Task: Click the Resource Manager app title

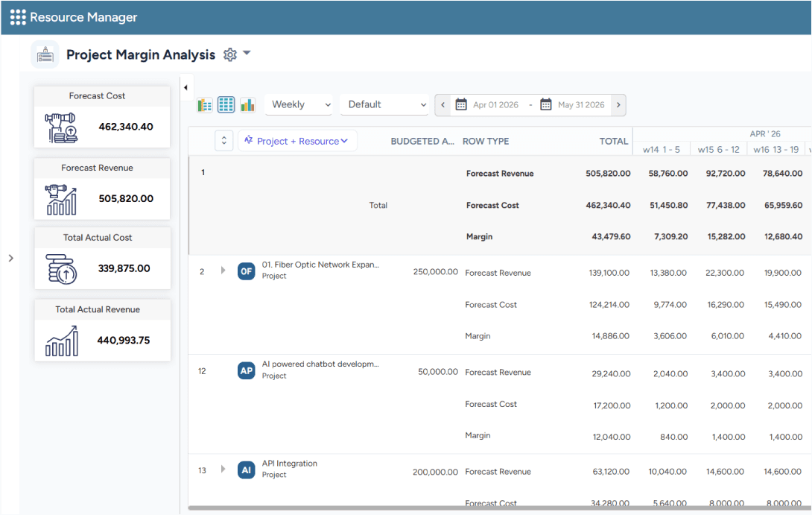Action: 83,17
